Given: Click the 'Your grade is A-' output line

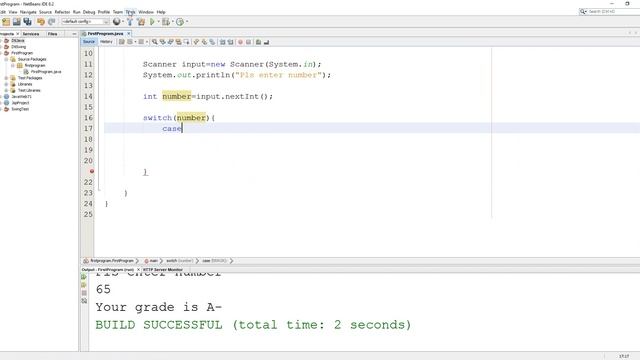Looking at the screenshot, I should click(x=159, y=307).
